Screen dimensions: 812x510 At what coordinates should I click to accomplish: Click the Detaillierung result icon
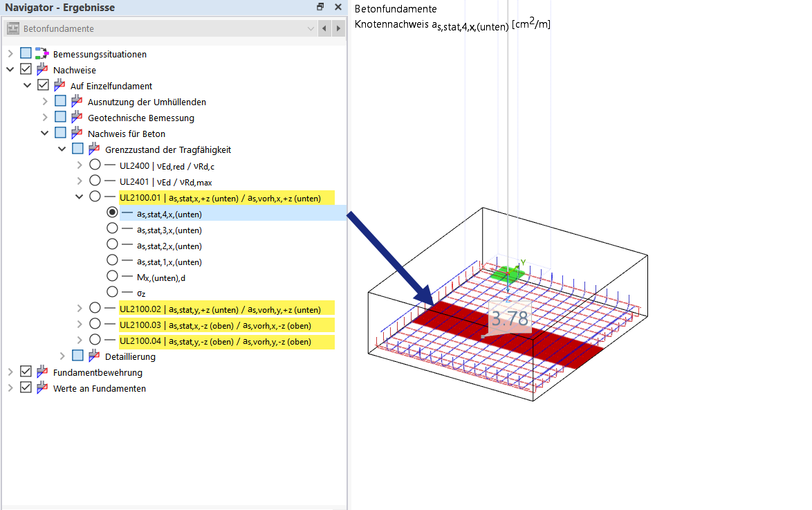point(94,356)
